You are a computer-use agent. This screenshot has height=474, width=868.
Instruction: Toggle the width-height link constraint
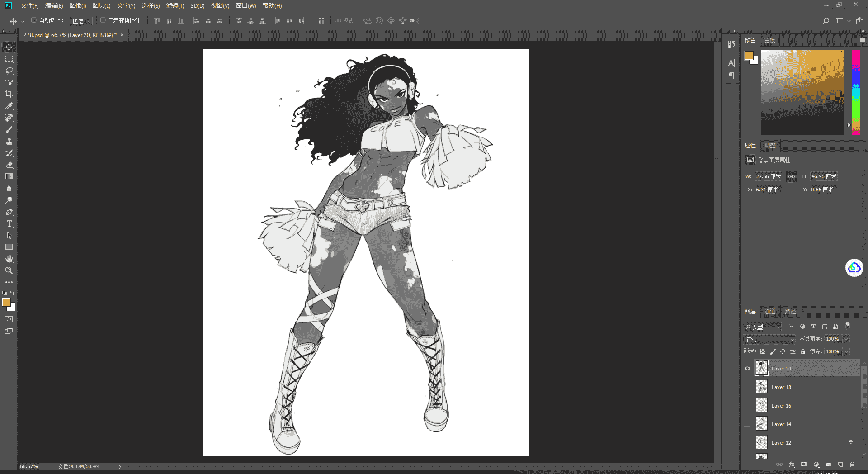792,176
